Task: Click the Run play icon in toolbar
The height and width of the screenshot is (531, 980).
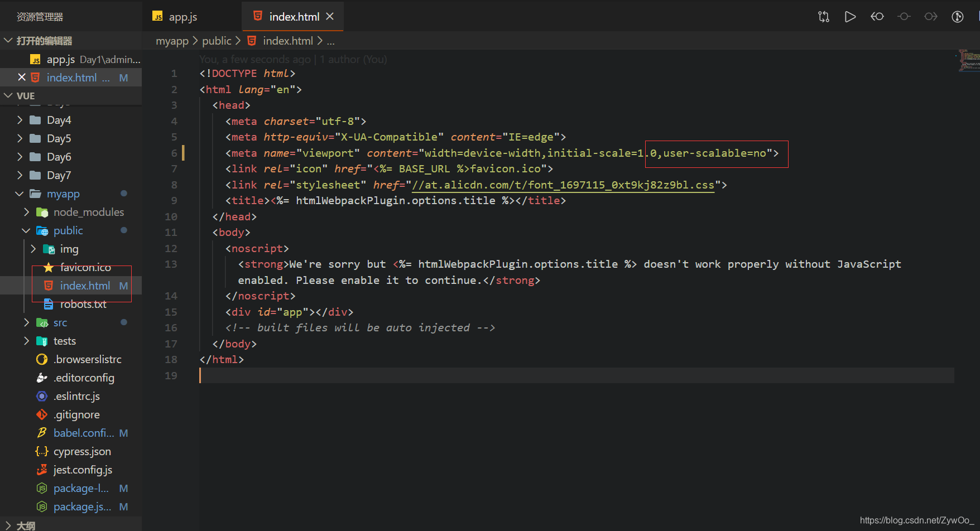Action: coord(850,17)
